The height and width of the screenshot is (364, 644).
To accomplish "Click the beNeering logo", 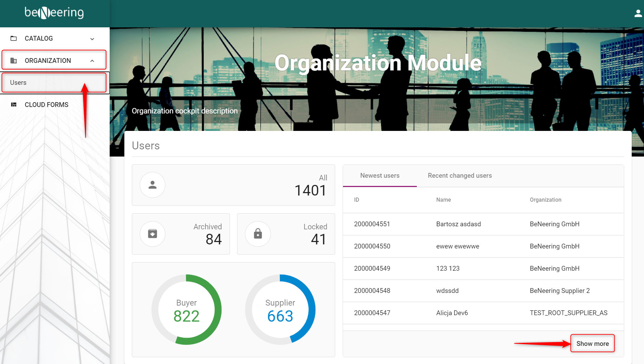I will (x=54, y=13).
